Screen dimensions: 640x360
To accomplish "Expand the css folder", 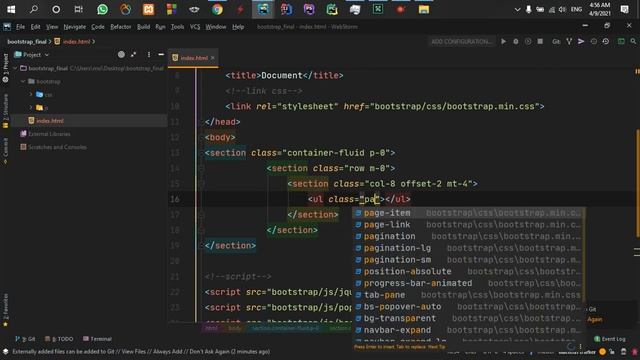I will (31, 94).
